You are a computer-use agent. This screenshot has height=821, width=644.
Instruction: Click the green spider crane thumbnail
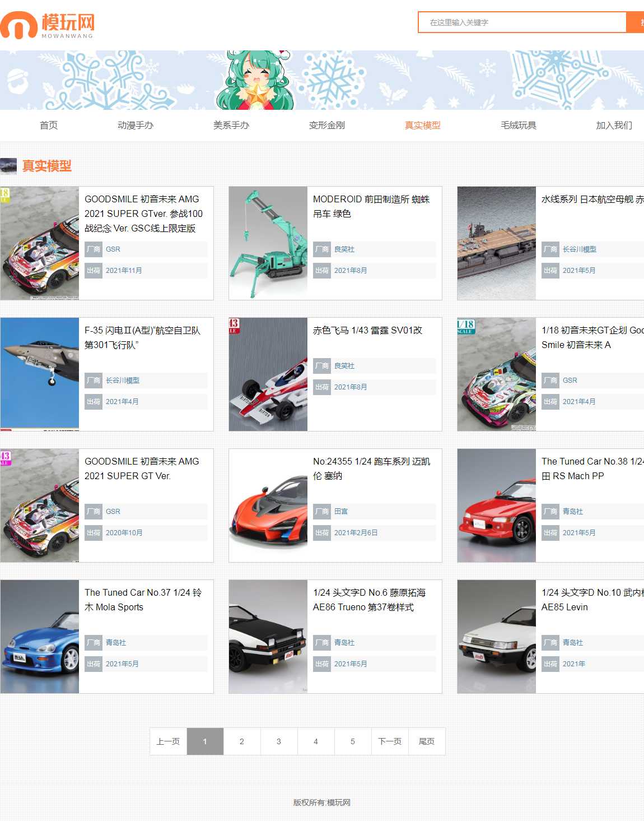click(268, 243)
